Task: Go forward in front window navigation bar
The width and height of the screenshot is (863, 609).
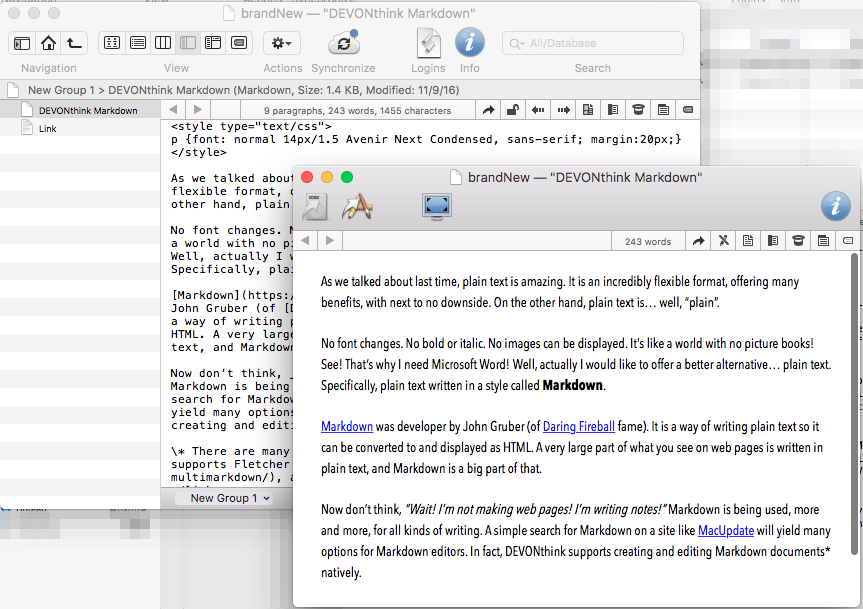Action: point(330,240)
